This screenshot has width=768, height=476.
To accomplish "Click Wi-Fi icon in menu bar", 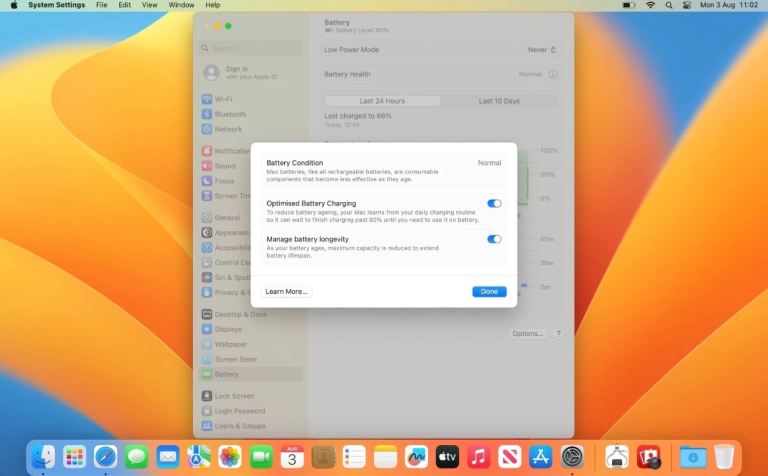I will click(x=650, y=5).
